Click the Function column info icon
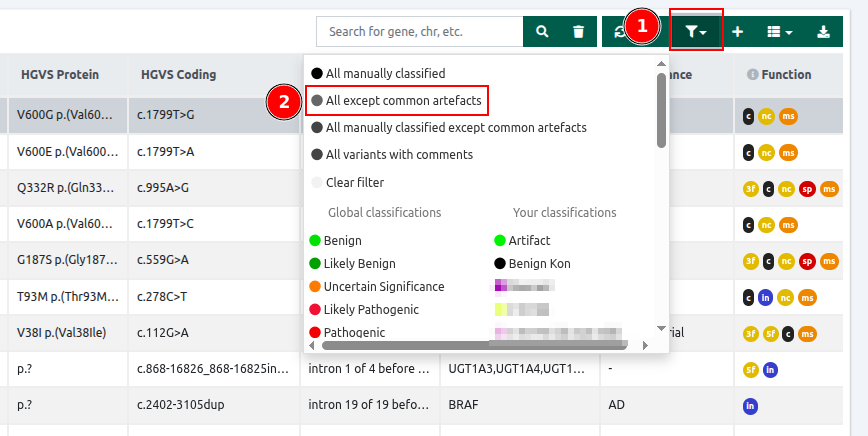 [x=752, y=75]
